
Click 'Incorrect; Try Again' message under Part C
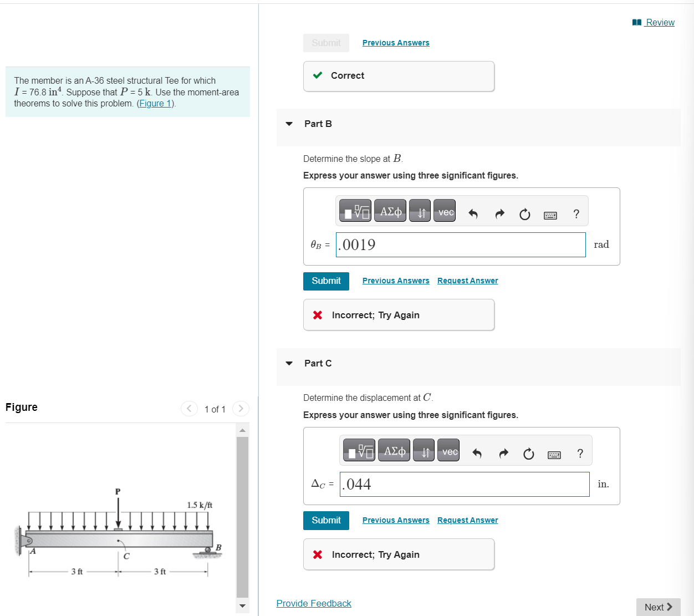[x=376, y=554]
